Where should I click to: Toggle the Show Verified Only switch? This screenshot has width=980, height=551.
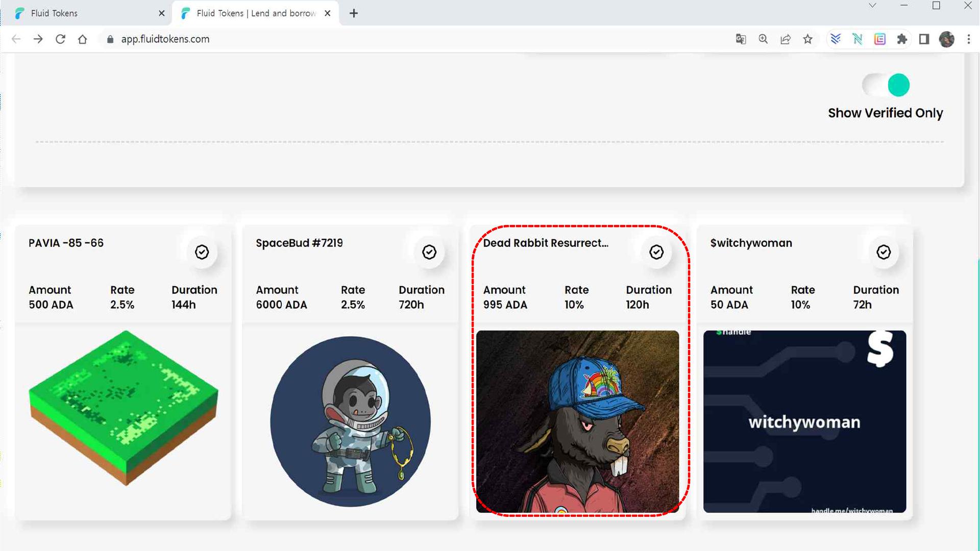click(x=886, y=85)
